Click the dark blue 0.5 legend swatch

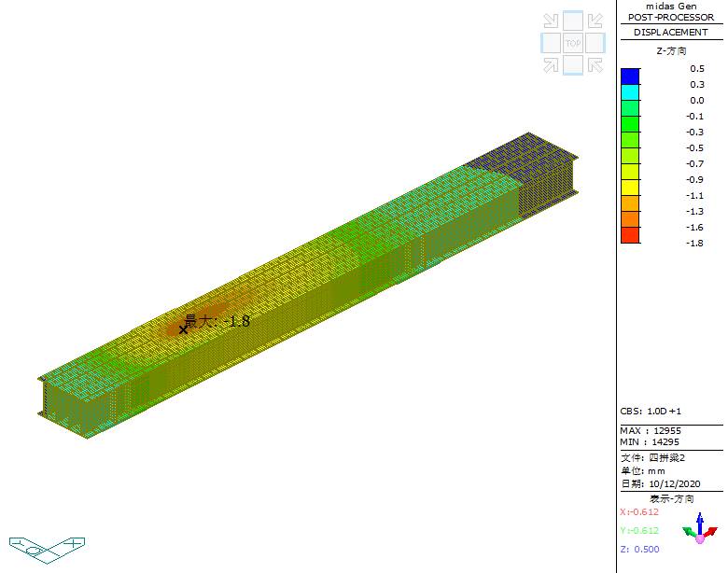(x=630, y=77)
